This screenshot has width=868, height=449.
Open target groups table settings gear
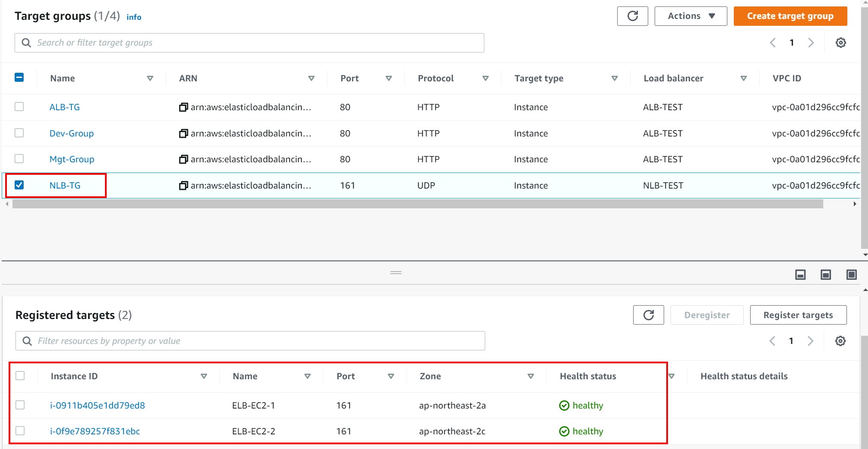pos(840,43)
